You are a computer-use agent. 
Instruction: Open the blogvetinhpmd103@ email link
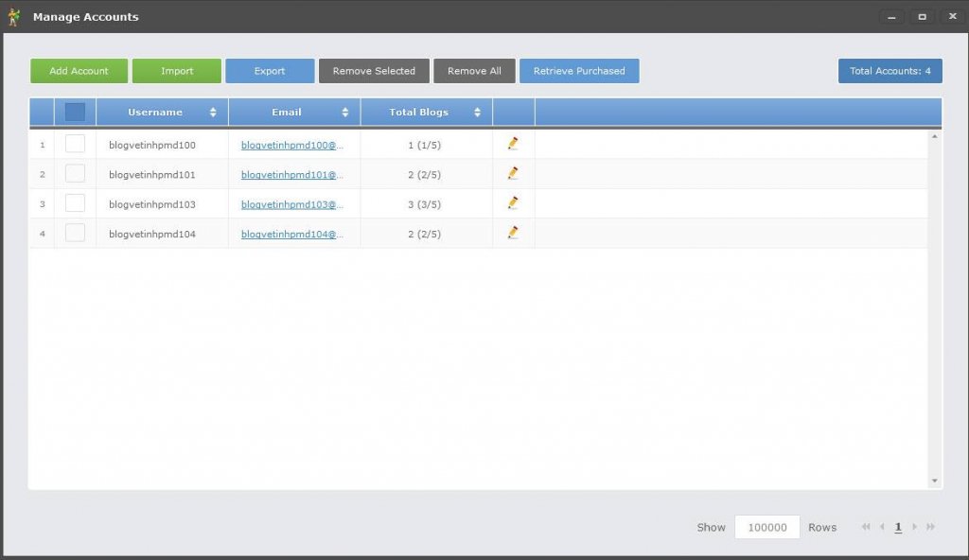point(291,204)
